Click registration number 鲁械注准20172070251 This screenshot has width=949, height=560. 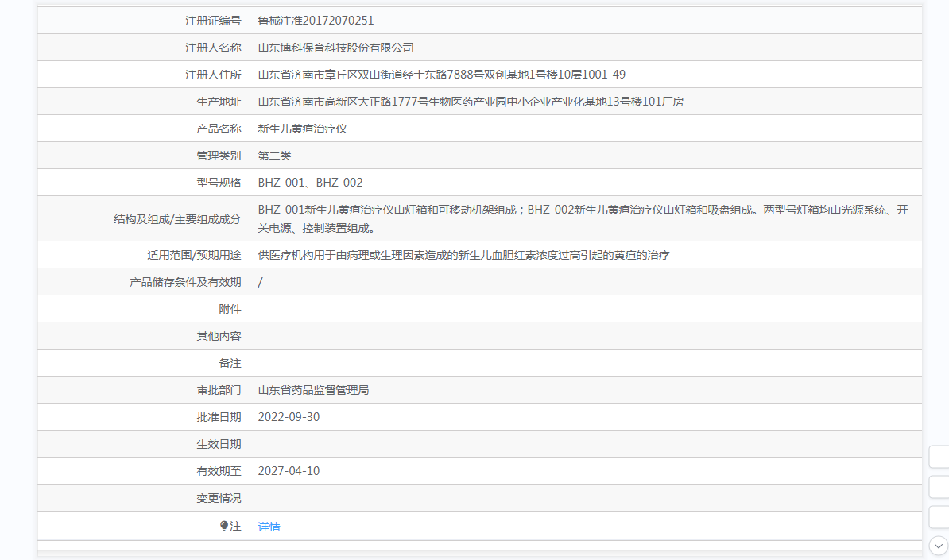tap(316, 21)
